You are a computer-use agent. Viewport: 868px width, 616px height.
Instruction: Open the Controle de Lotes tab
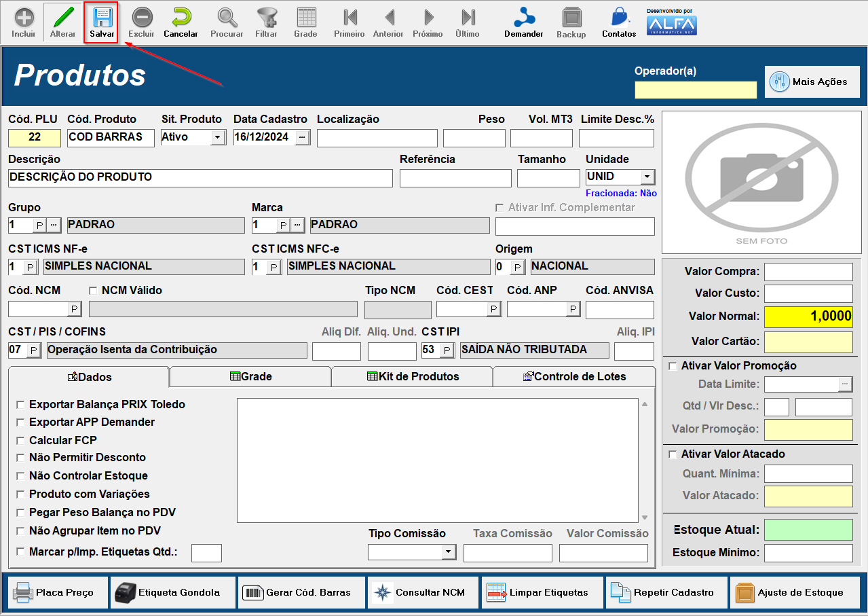click(x=574, y=376)
